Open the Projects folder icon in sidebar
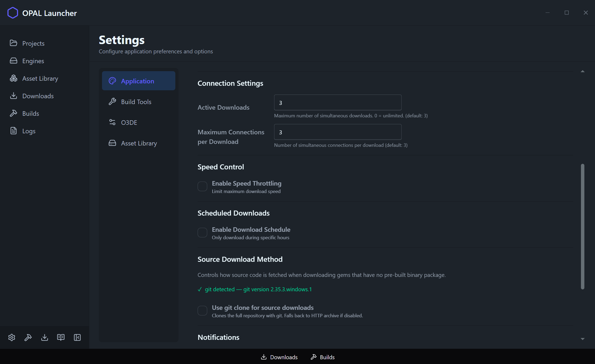The width and height of the screenshot is (595, 364). (14, 43)
